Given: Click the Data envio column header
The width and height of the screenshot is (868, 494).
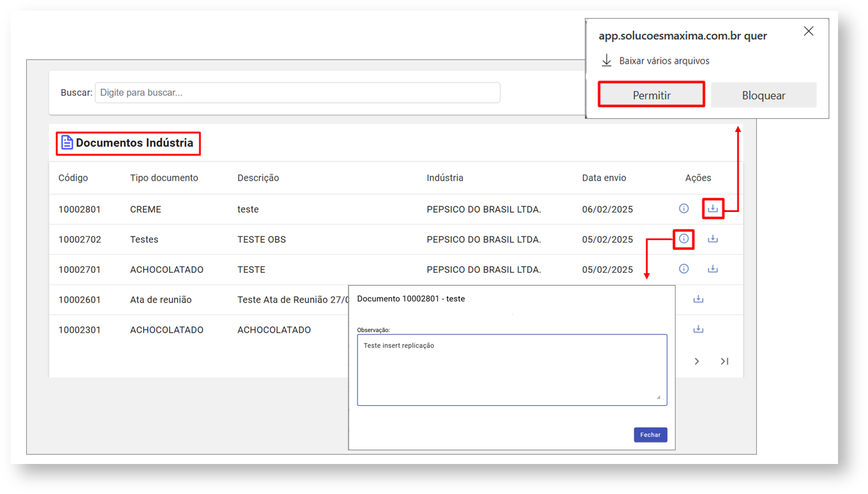Looking at the screenshot, I should 604,178.
